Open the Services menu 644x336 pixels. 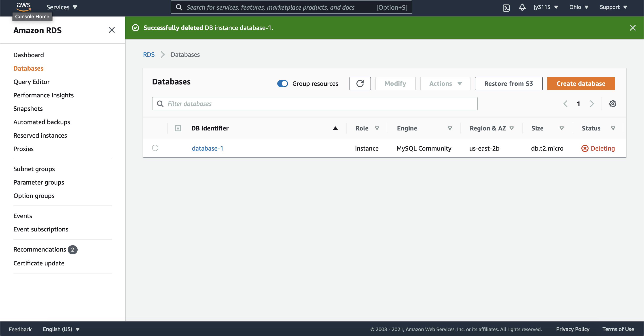click(61, 7)
